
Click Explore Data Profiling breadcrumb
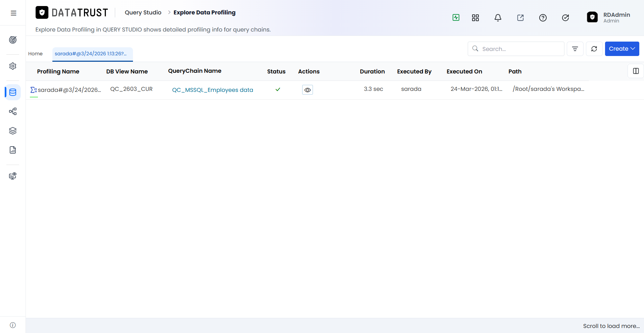pos(204,12)
